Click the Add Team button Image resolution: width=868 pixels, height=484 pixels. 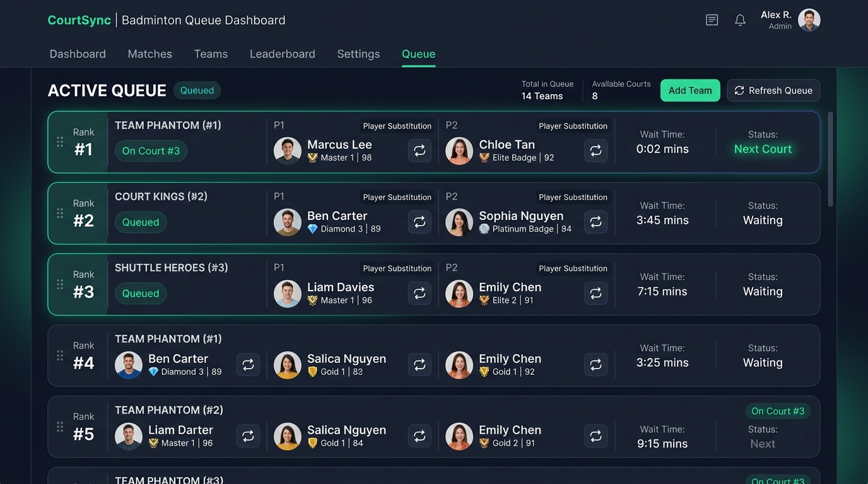click(690, 90)
